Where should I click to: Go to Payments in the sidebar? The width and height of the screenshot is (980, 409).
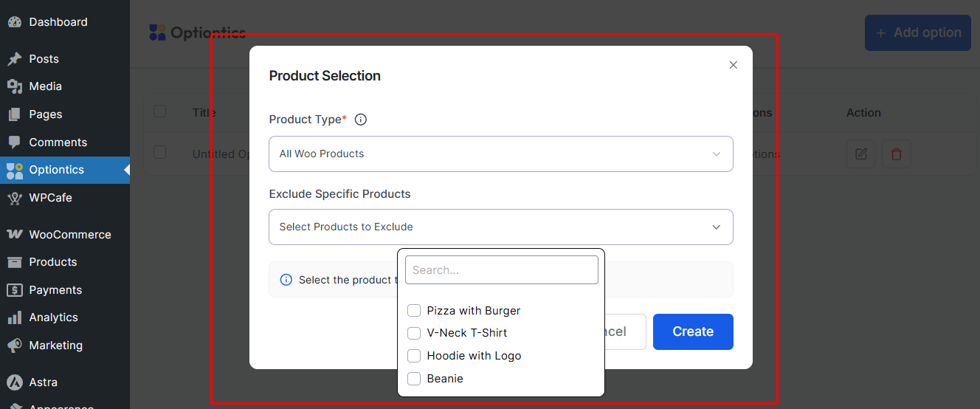55,290
